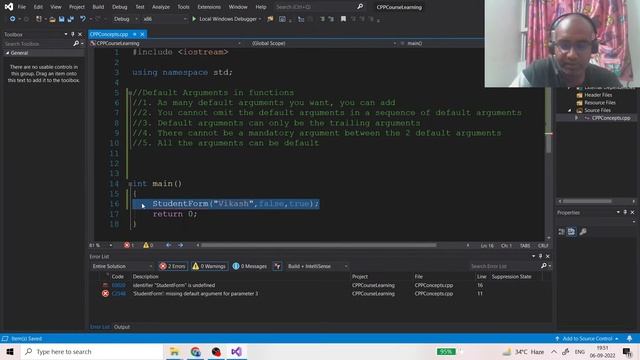Open the File menu
This screenshot has height=360, width=640.
[22, 7]
